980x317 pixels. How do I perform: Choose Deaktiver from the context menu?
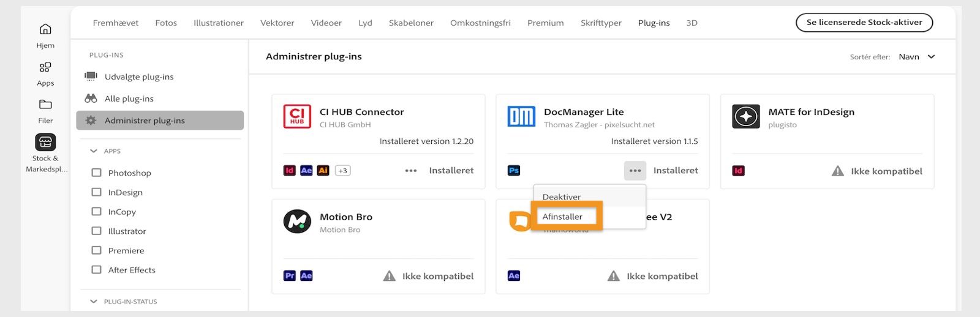(590, 196)
